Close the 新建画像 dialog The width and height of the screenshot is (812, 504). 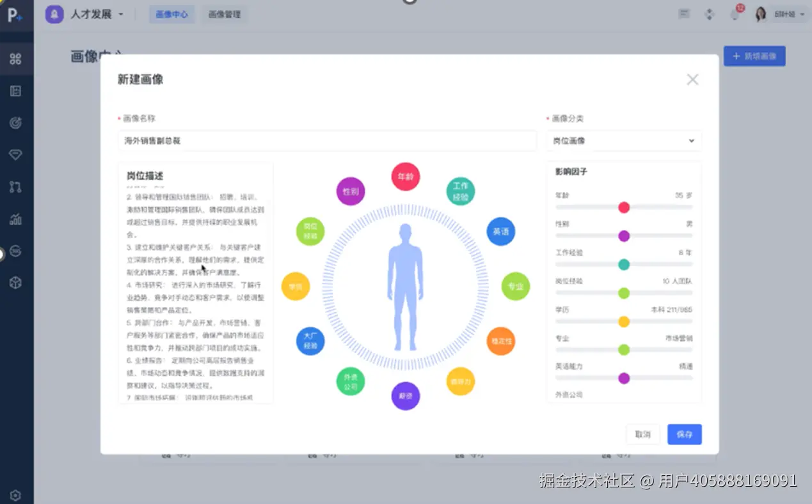pos(692,79)
